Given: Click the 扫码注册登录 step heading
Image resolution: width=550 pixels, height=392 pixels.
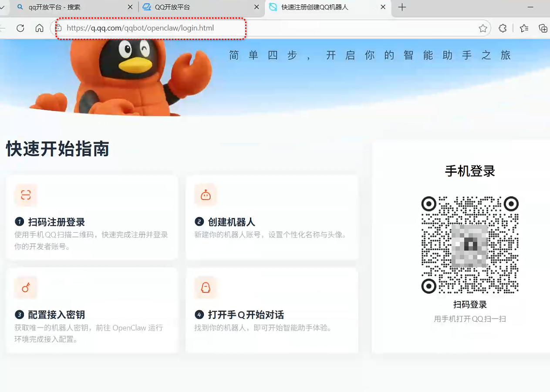Looking at the screenshot, I should coord(56,222).
